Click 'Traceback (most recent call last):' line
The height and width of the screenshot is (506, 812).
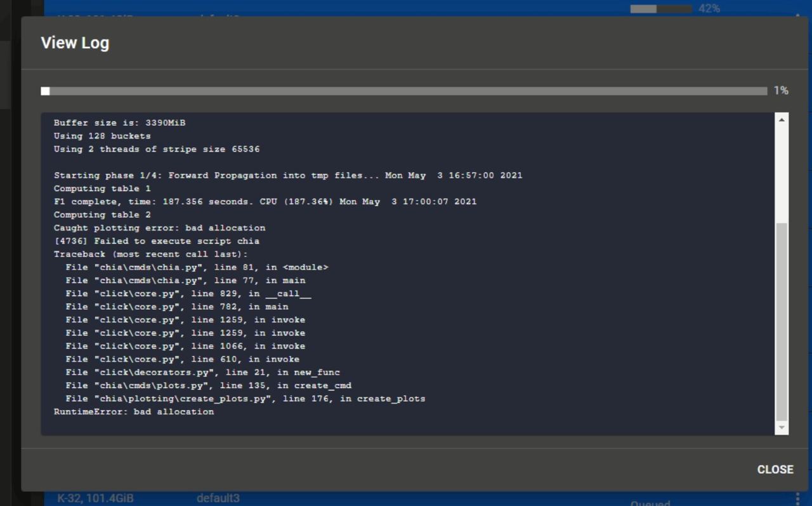pyautogui.click(x=151, y=255)
